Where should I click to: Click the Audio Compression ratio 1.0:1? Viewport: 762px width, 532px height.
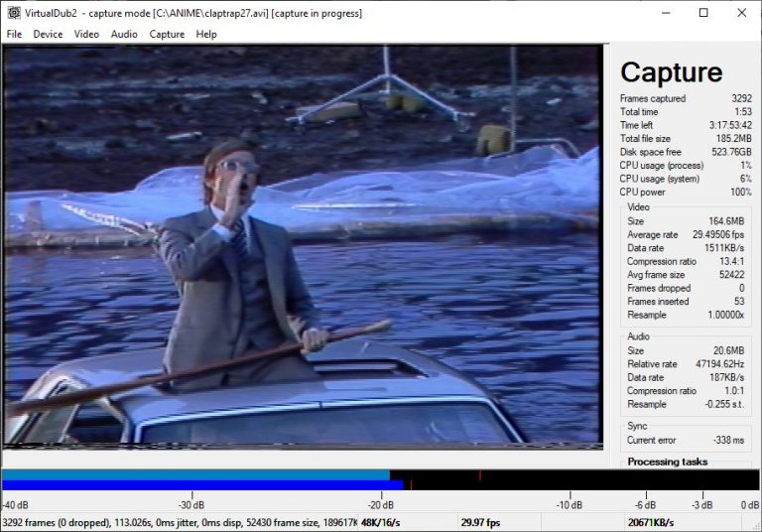click(734, 390)
